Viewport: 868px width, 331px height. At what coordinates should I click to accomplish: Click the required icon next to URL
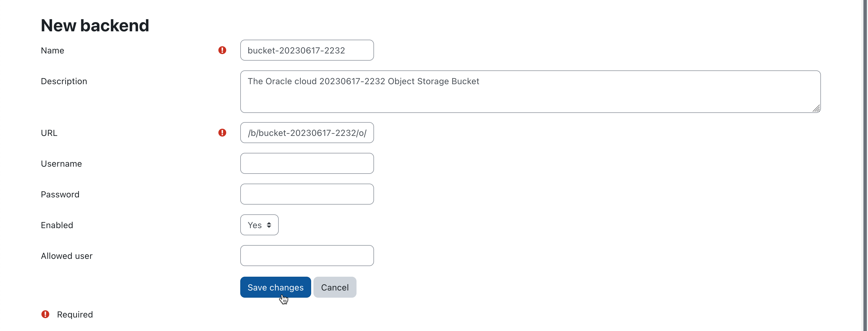(222, 133)
